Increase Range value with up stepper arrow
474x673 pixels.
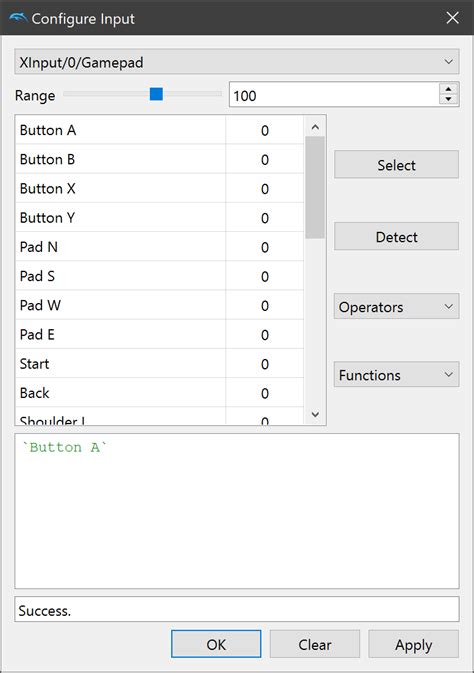(x=448, y=89)
